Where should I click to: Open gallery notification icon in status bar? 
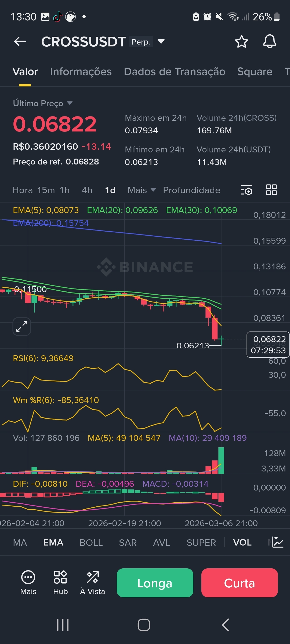tap(45, 17)
